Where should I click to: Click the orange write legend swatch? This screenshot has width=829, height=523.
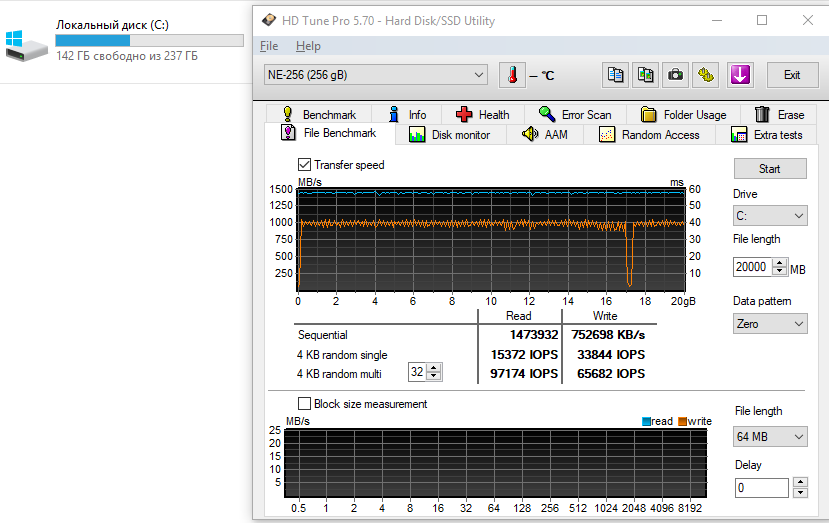click(x=683, y=421)
